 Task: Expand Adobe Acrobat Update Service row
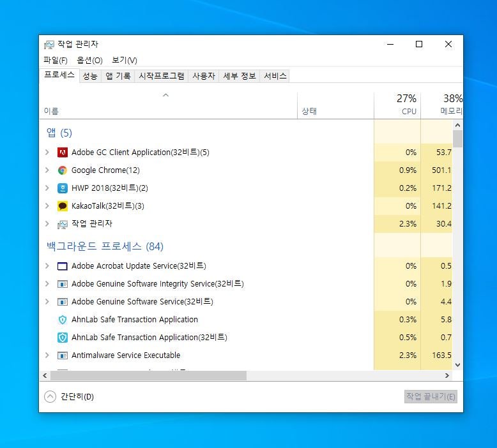pos(47,266)
